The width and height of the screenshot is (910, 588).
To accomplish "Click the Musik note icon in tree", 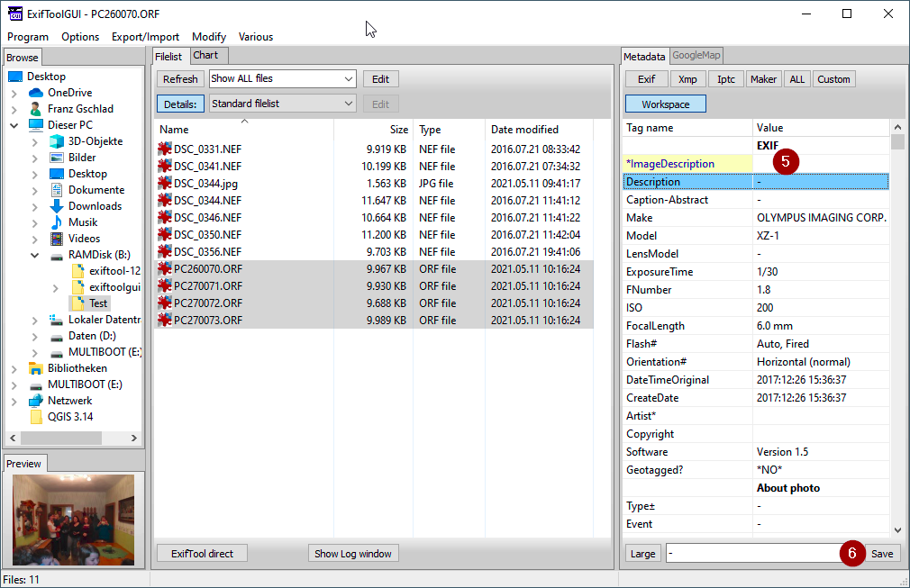I will (x=57, y=222).
